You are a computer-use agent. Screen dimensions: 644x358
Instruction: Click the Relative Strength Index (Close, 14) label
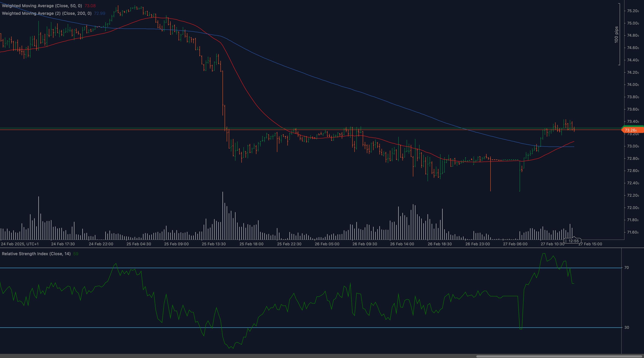click(36, 254)
